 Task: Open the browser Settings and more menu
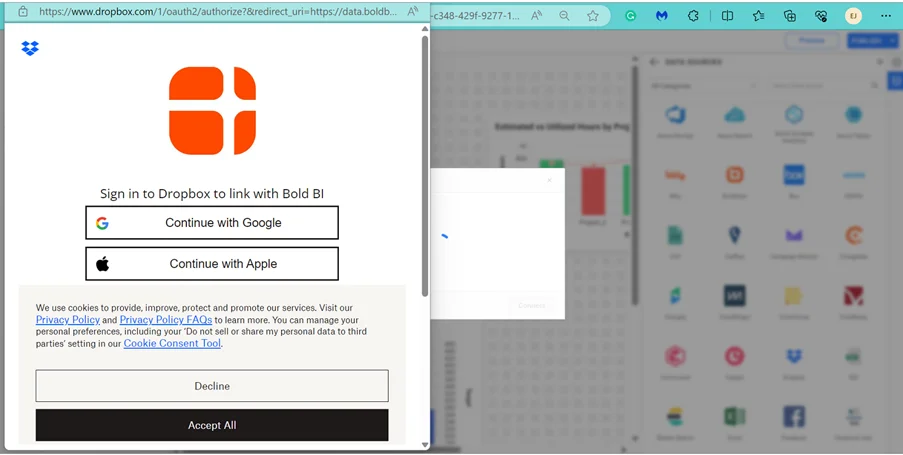click(885, 16)
